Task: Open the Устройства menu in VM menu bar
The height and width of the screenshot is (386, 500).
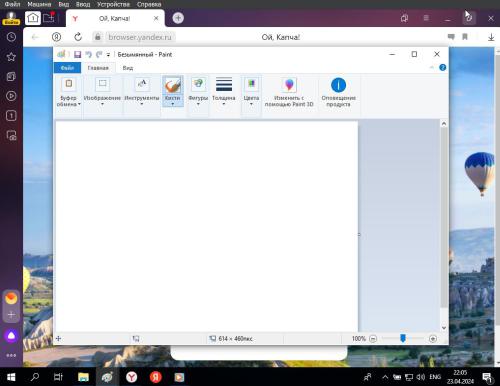Action: (x=113, y=4)
